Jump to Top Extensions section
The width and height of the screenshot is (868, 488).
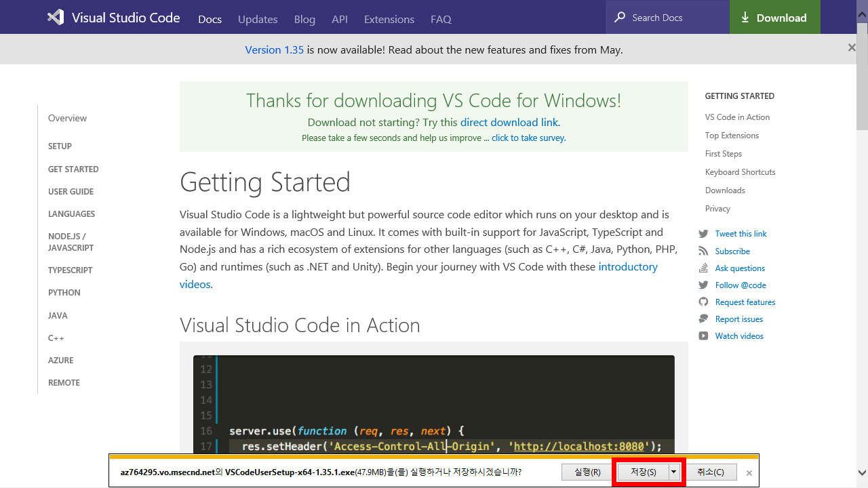click(732, 136)
